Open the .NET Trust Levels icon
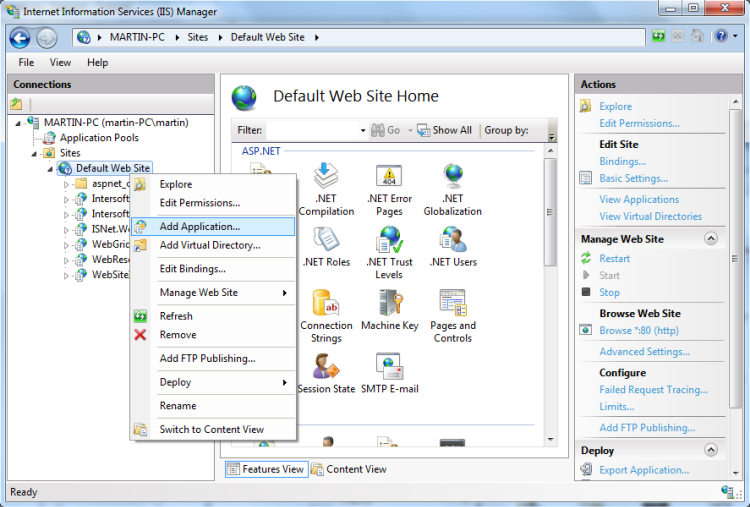This screenshot has width=750, height=507. tap(388, 240)
